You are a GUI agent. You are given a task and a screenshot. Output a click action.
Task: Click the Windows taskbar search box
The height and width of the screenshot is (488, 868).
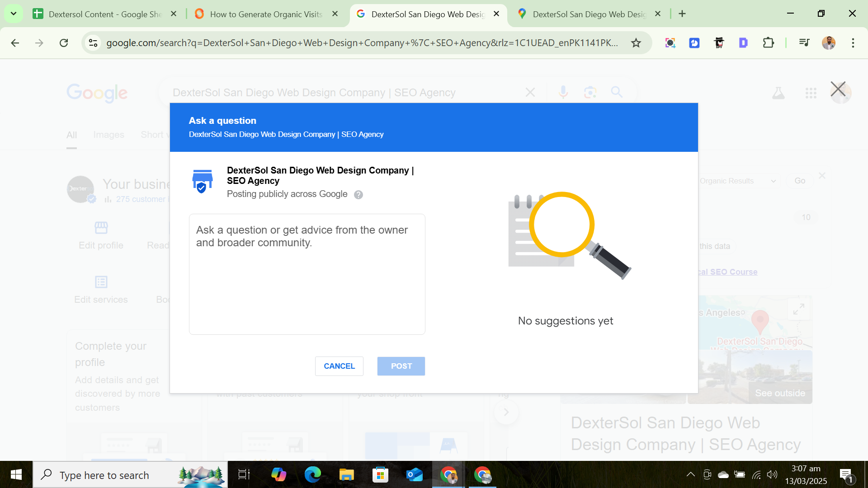tap(130, 475)
